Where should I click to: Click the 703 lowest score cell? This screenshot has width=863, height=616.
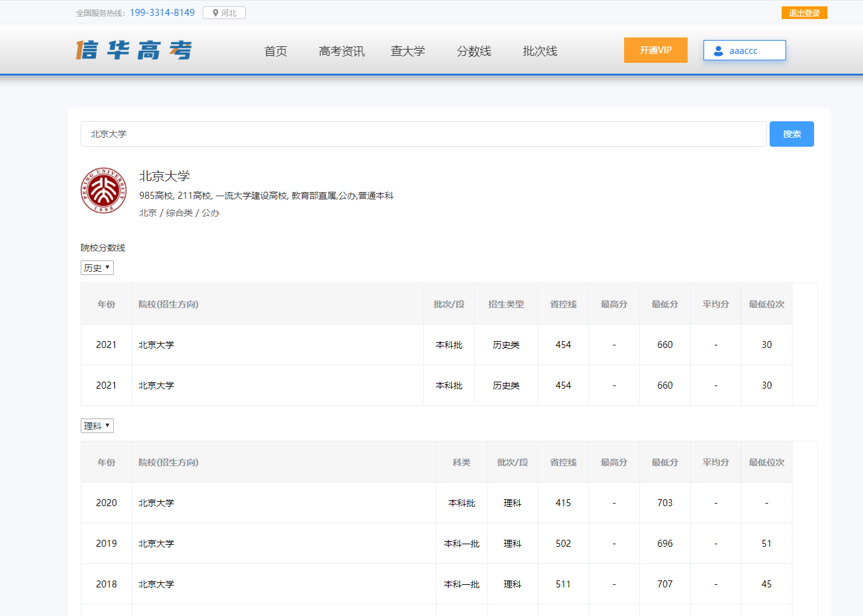pos(665,503)
